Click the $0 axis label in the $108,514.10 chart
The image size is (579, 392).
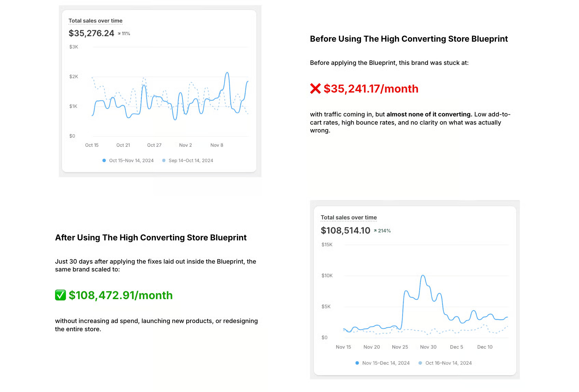click(x=324, y=338)
